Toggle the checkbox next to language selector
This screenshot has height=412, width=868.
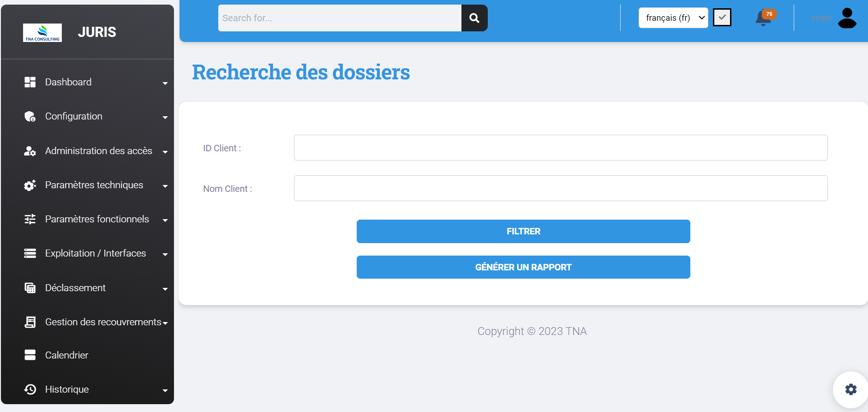tap(722, 18)
